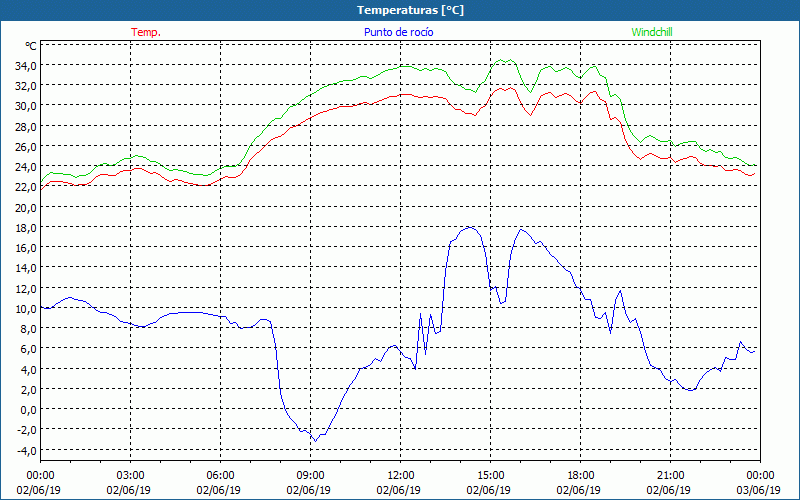This screenshot has width=800, height=500.
Task: Click the 32,0 y-axis value
Action: coord(26,86)
